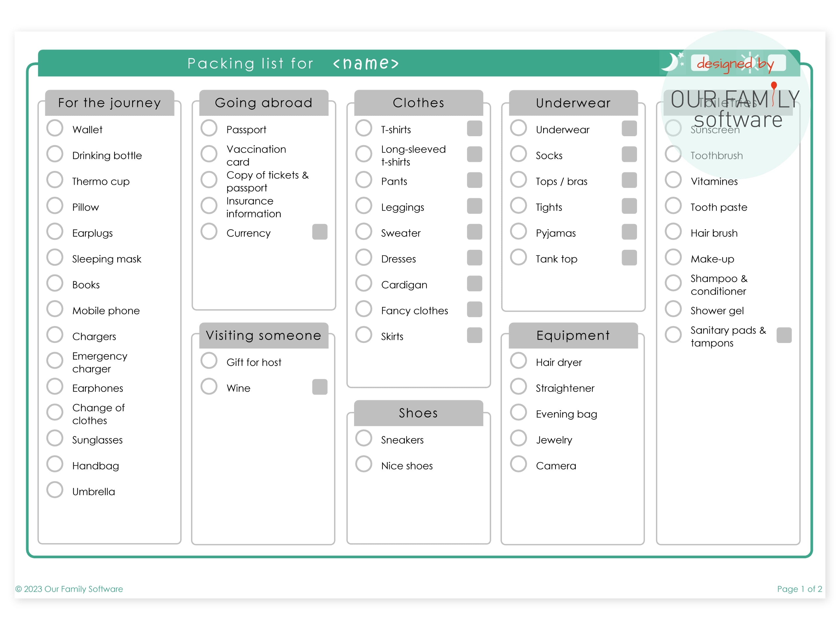Click the "Jewelry" label
Screen dimensions: 840x630
[554, 440]
